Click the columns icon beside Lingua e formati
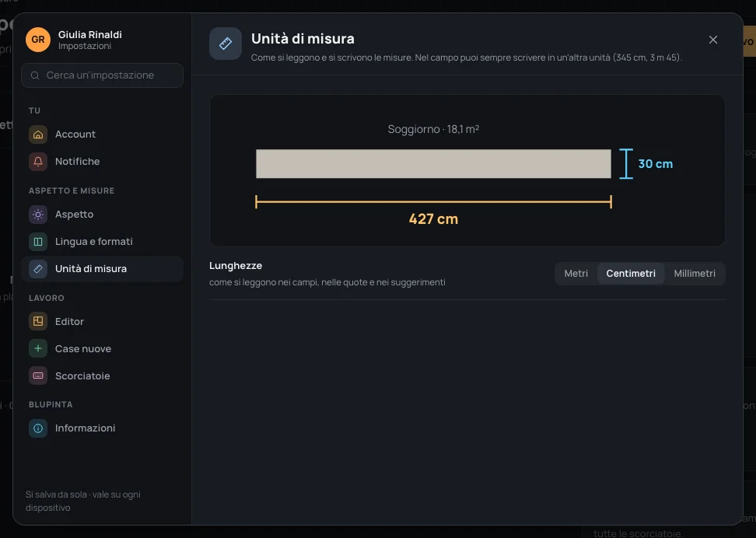 coord(38,242)
